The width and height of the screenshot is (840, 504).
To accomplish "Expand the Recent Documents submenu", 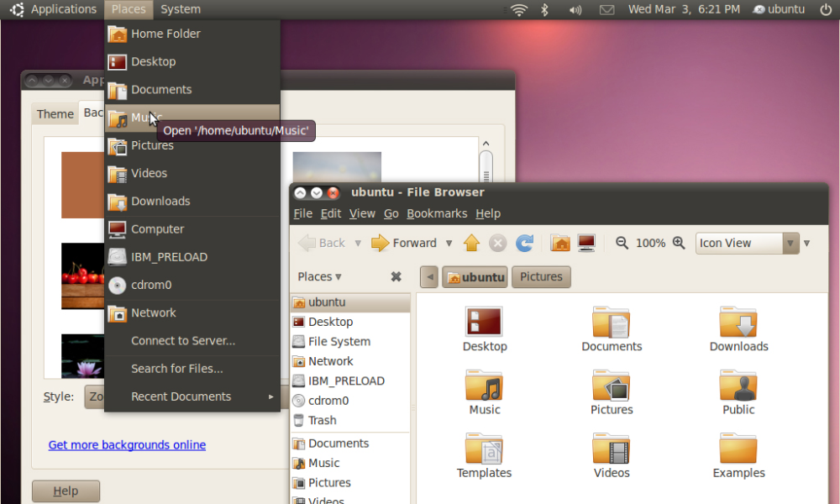I will (x=192, y=396).
